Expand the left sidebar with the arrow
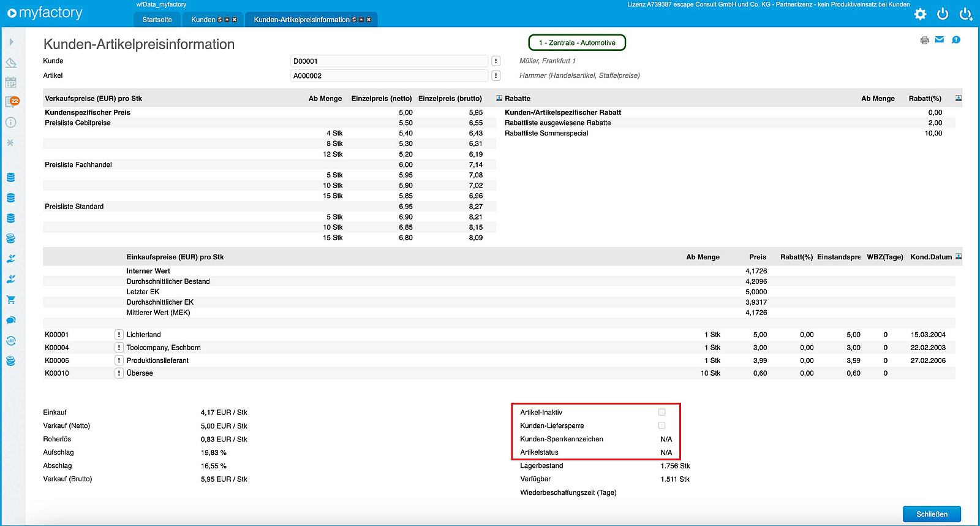 [11, 42]
